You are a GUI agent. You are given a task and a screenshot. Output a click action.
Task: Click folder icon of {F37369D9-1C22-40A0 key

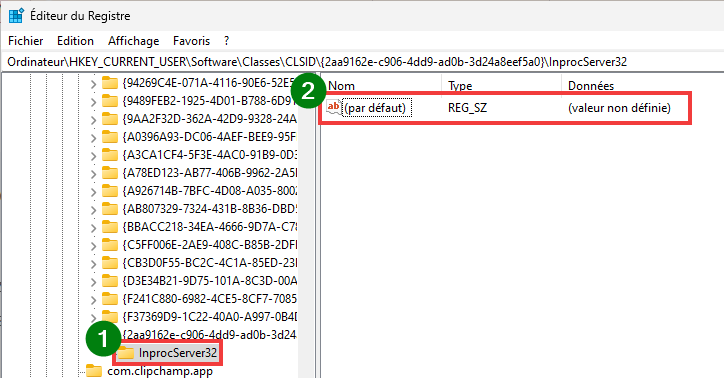[109, 317]
